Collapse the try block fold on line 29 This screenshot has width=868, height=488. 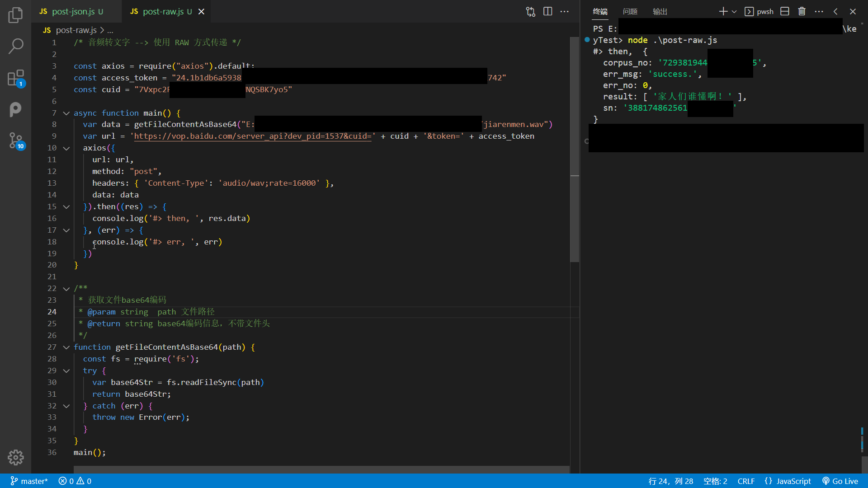(x=66, y=371)
